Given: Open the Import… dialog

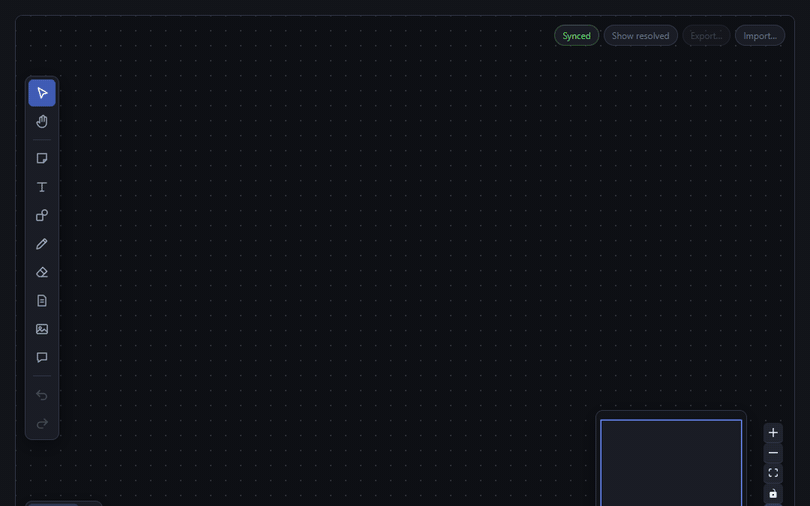Looking at the screenshot, I should [760, 36].
